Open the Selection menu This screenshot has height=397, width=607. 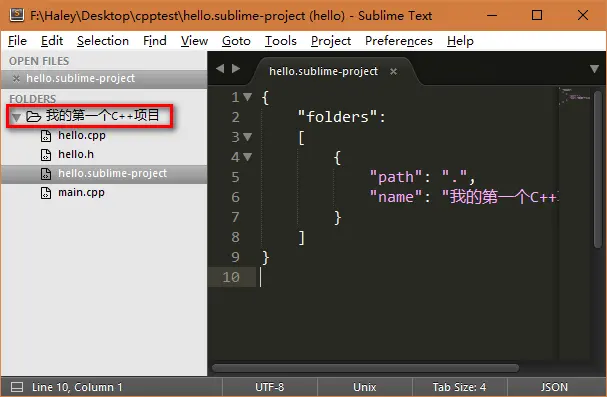(103, 41)
